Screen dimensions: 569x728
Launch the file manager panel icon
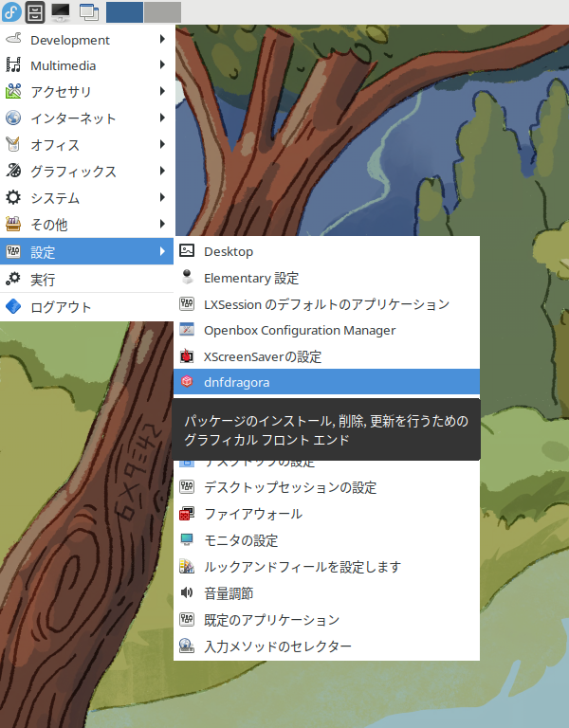tap(35, 11)
